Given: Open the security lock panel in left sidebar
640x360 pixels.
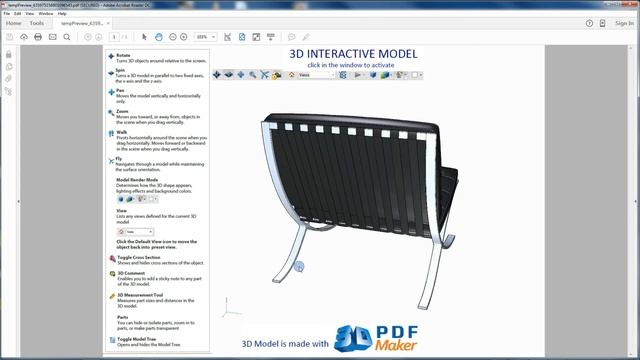Looking at the screenshot, I should (x=9, y=54).
